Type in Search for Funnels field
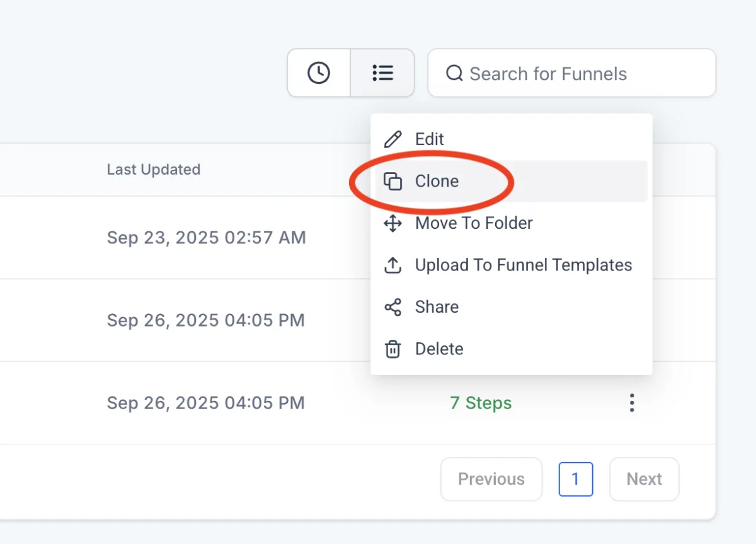 580,74
